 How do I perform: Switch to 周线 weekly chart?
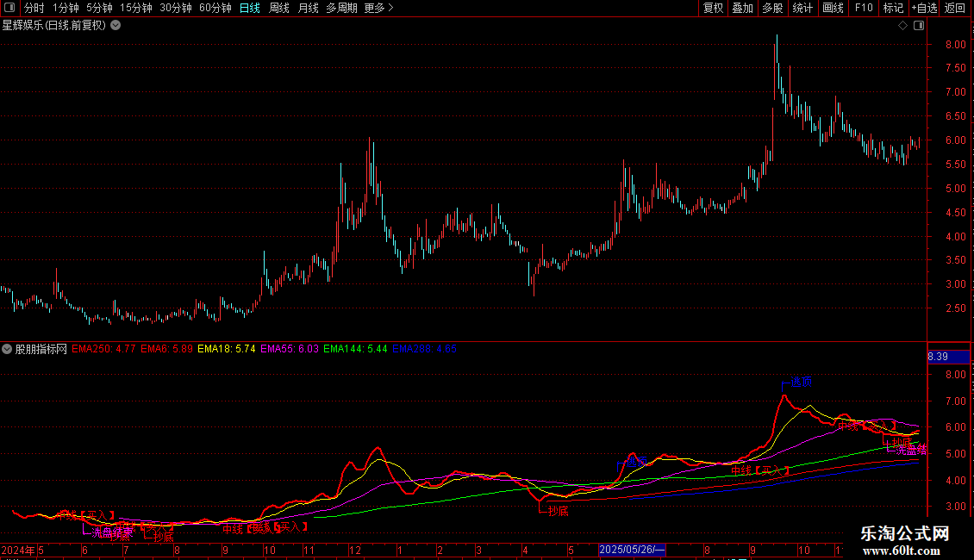pos(279,8)
